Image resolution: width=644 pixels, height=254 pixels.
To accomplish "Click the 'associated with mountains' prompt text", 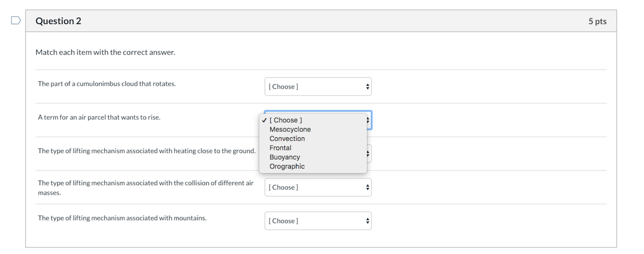I will point(123,218).
